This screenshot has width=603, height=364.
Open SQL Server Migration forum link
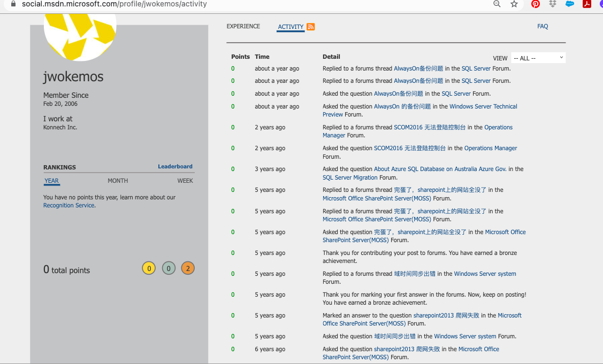[x=350, y=177]
